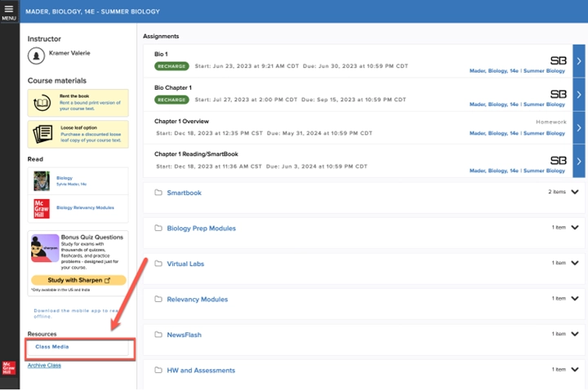The width and height of the screenshot is (588, 391).
Task: Open the Biology textbook cover thumbnail
Action: click(42, 181)
